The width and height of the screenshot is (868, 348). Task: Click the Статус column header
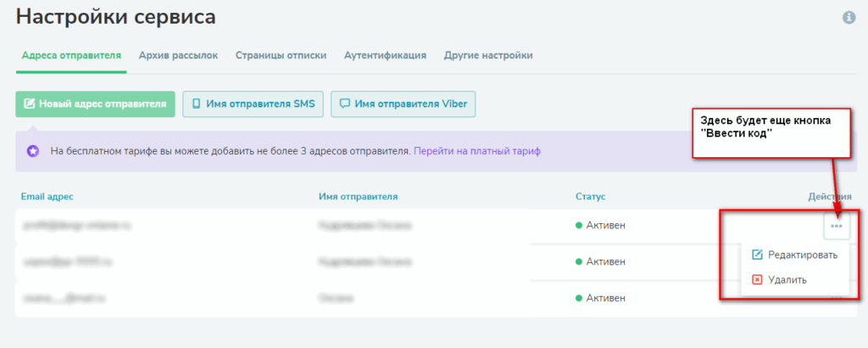pyautogui.click(x=591, y=196)
